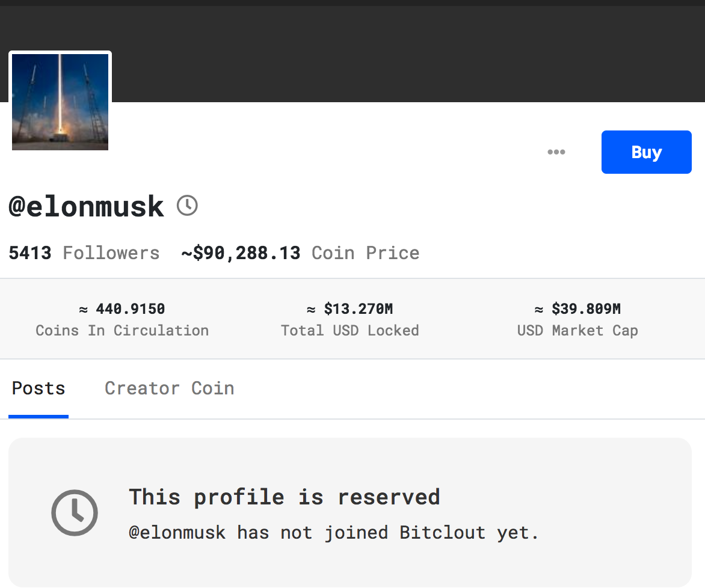
Task: Click the 440.9150 coins value
Action: 122,309
